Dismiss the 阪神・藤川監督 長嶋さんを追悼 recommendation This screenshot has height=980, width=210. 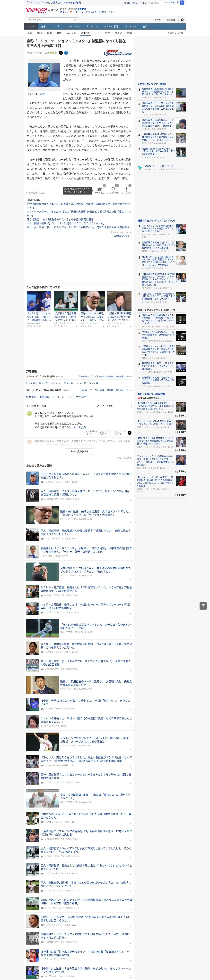pyautogui.click(x=130, y=522)
